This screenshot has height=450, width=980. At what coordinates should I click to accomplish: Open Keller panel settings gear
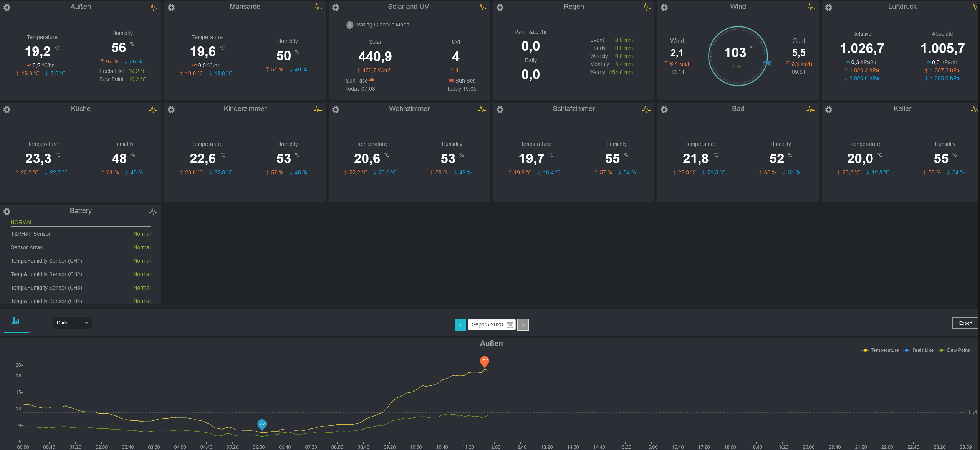[x=829, y=110]
